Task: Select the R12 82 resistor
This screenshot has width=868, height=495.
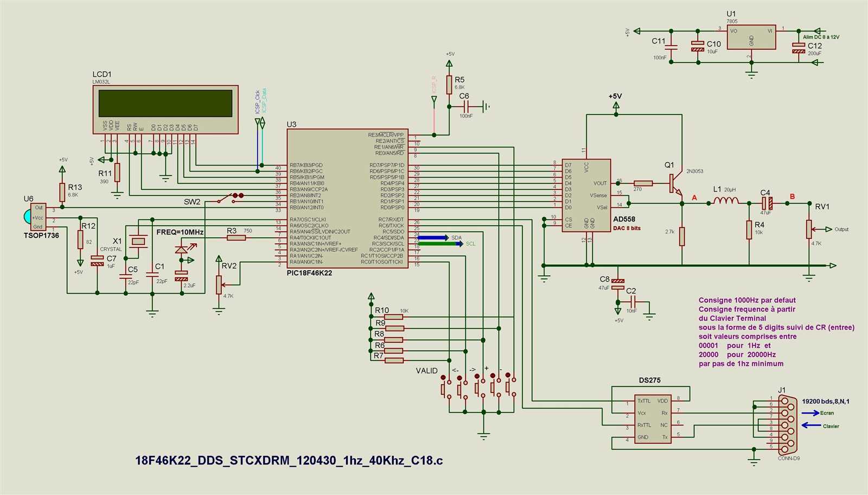Action: (x=80, y=239)
